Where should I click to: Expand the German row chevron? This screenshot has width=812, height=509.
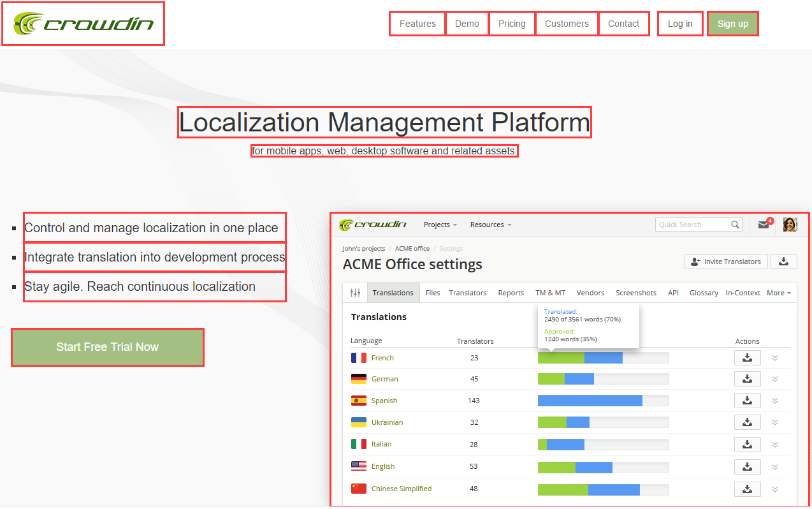[x=775, y=379]
